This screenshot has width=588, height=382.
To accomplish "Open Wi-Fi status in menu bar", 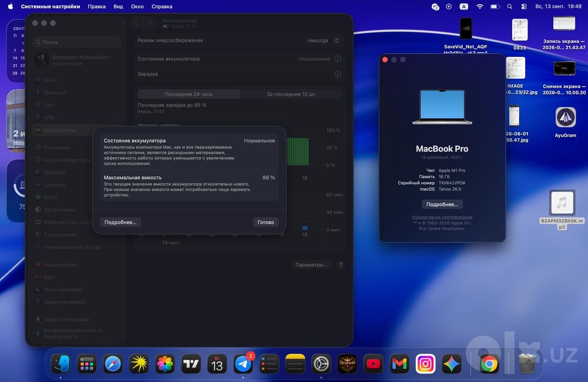I will coord(480,6).
